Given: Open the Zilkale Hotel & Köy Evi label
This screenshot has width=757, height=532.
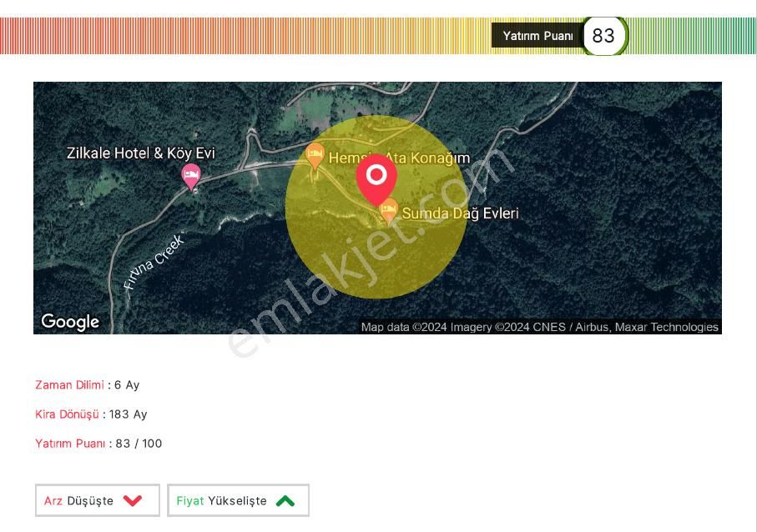Looking at the screenshot, I should point(141,153).
